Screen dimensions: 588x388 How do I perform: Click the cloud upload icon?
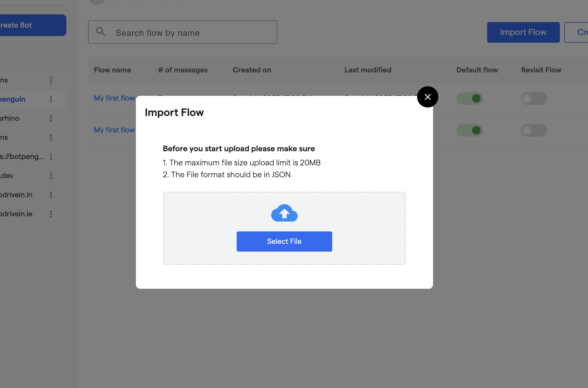(x=284, y=213)
